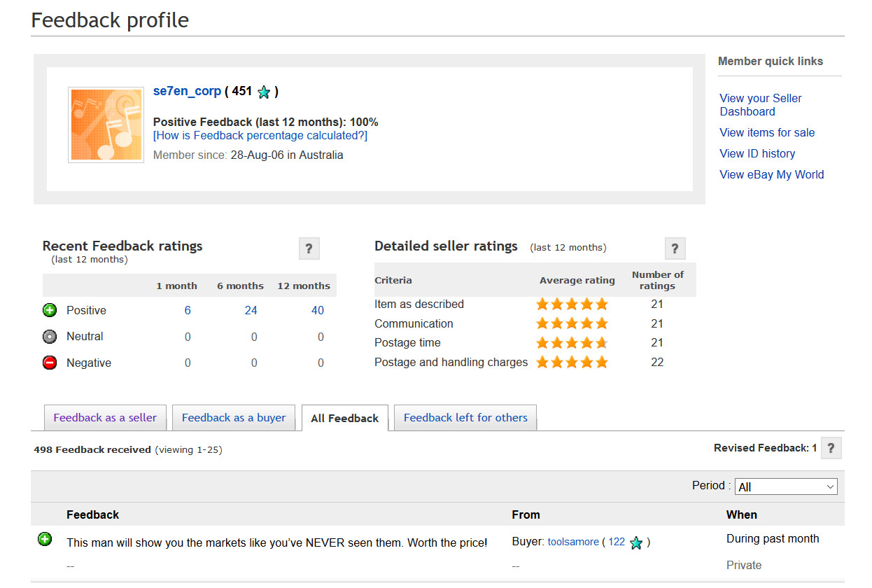The height and width of the screenshot is (588, 872).
Task: Click the teal star next to se7en_corp's score
Action: tap(263, 92)
